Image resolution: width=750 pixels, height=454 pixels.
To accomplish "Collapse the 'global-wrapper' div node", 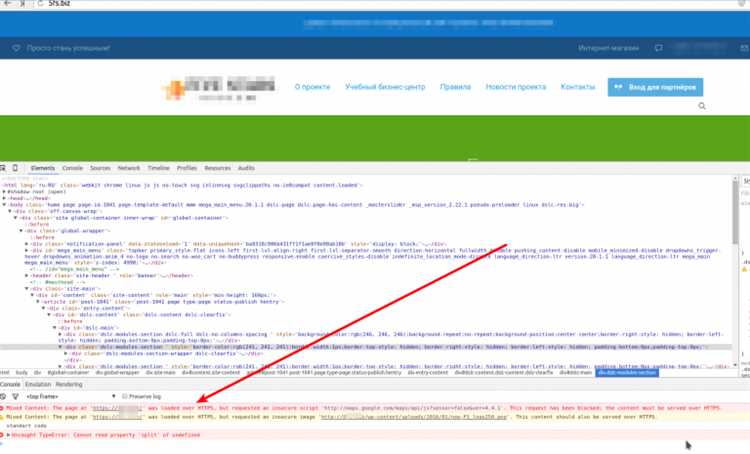I will point(22,231).
